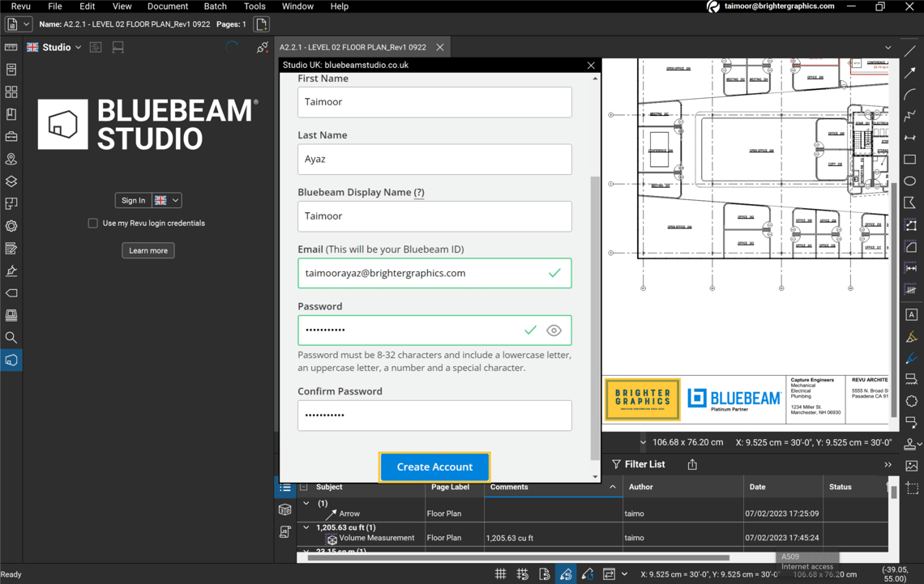
Task: Expand the markups toolbar double-chevron
Action: coord(888,464)
